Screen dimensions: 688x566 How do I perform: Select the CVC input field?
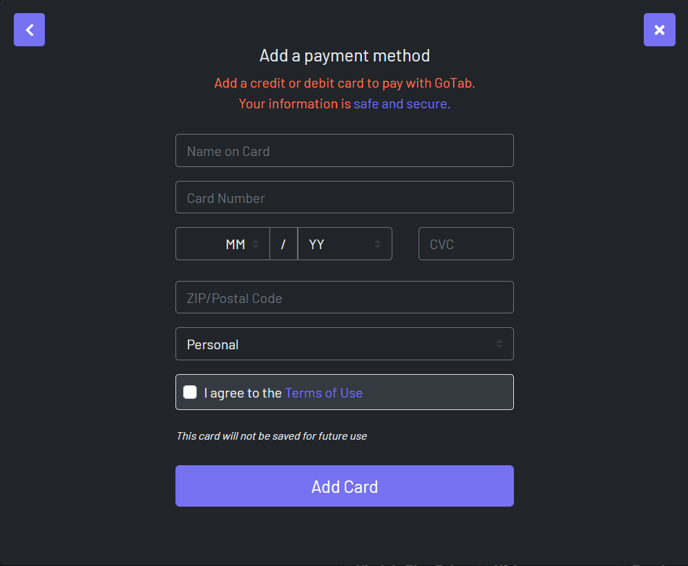pos(465,244)
